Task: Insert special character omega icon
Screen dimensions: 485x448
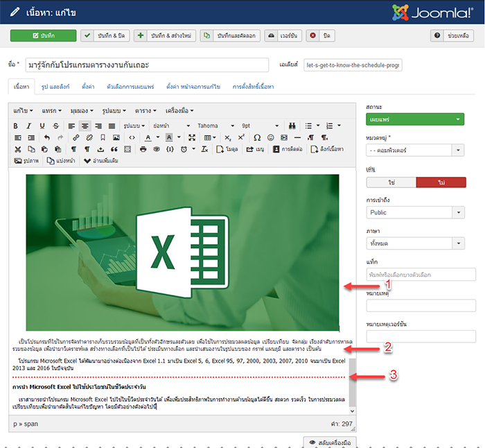Action: pos(257,137)
